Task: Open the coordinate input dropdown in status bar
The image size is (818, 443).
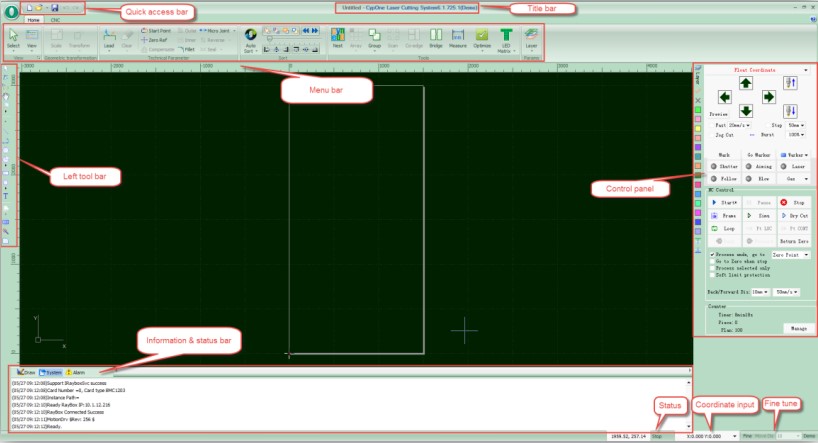Action: pos(736,436)
